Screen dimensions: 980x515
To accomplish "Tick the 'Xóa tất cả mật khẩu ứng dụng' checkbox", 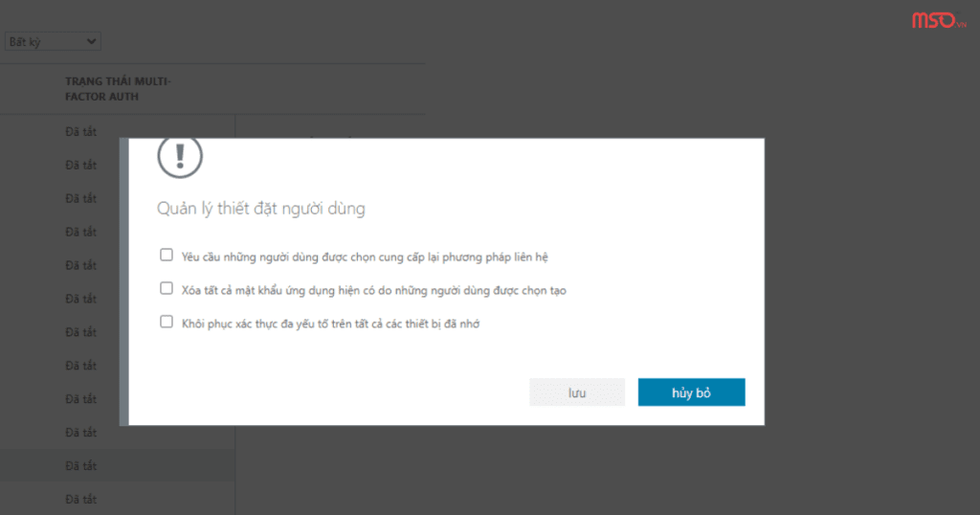I will [167, 288].
